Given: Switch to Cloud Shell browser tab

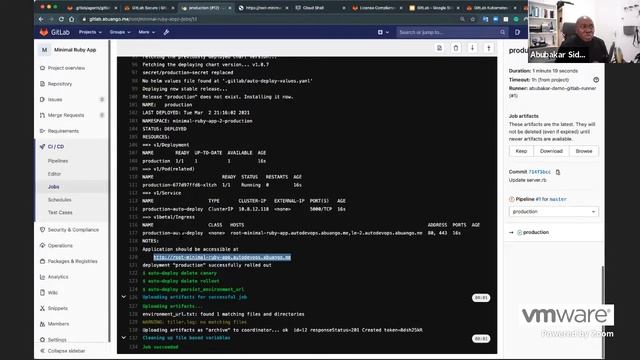Looking at the screenshot, I should [319, 8].
